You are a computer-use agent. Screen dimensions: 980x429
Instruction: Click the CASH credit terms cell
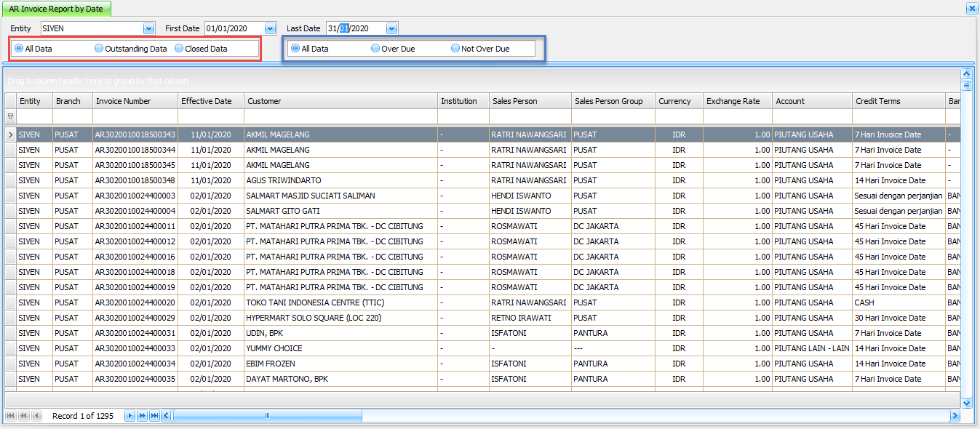(899, 302)
